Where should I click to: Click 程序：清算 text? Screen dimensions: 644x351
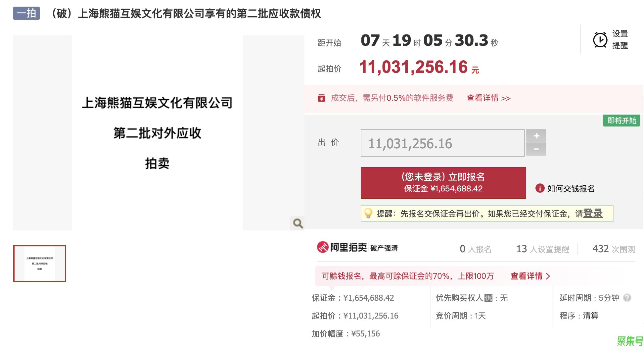(579, 316)
